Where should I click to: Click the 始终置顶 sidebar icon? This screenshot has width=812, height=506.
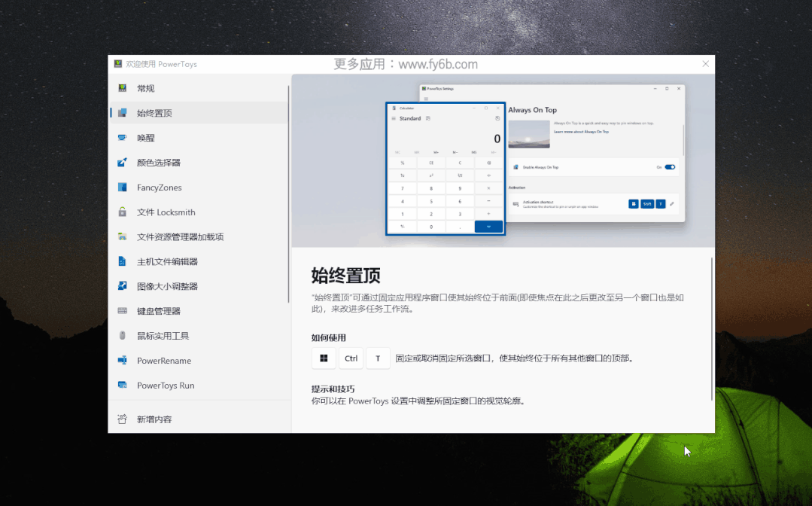click(122, 113)
